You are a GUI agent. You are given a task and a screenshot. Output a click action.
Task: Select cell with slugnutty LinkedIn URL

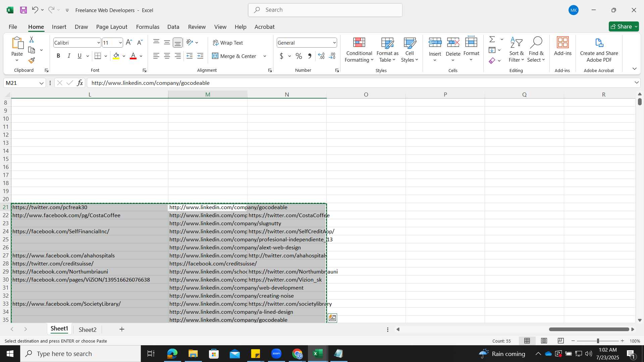208,223
